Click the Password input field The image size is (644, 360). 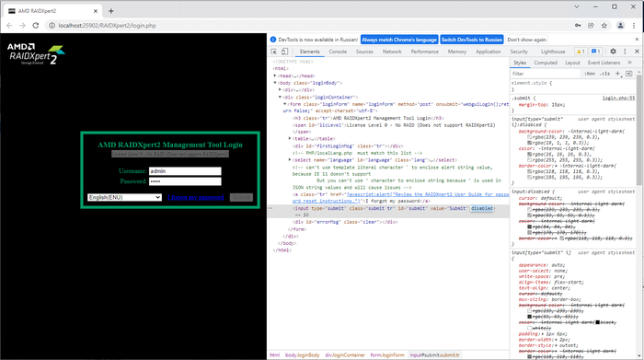[x=185, y=181]
